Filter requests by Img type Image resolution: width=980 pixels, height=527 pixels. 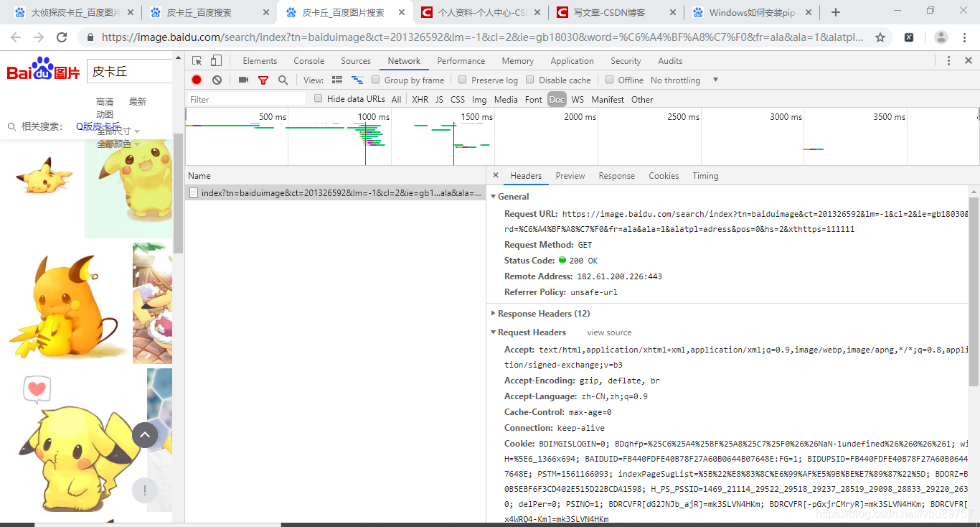tap(479, 99)
